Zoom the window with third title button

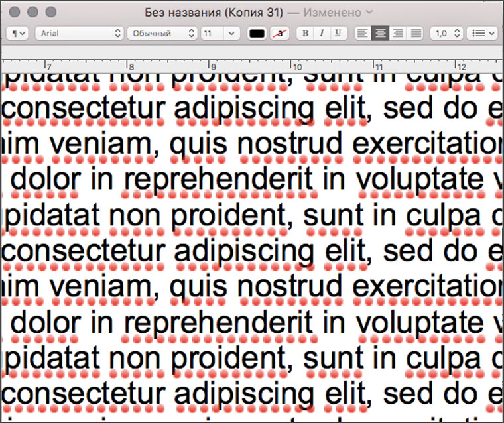tap(51, 12)
